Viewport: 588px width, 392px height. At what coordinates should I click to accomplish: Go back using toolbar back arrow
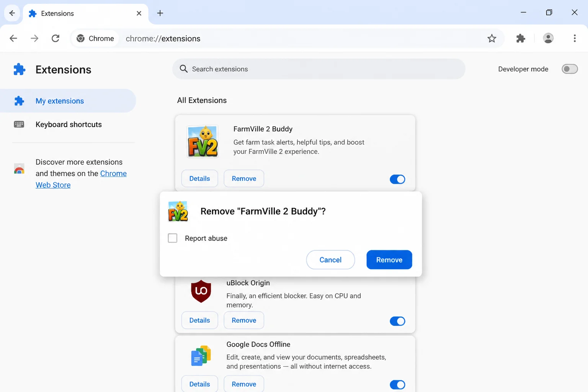13,38
